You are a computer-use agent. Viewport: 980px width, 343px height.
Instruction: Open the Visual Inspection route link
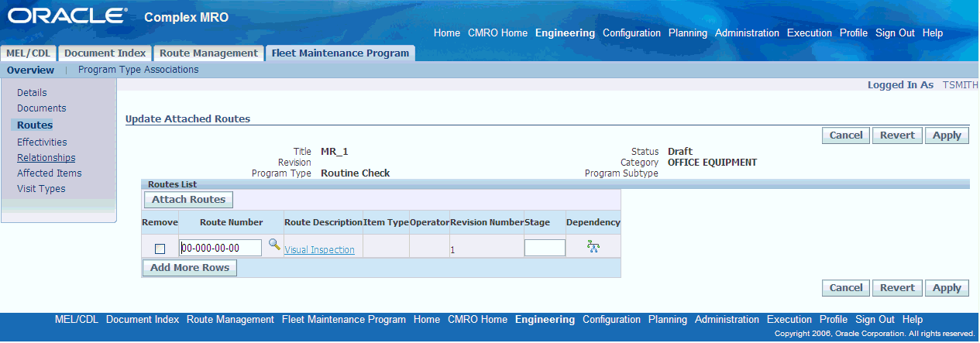point(319,250)
